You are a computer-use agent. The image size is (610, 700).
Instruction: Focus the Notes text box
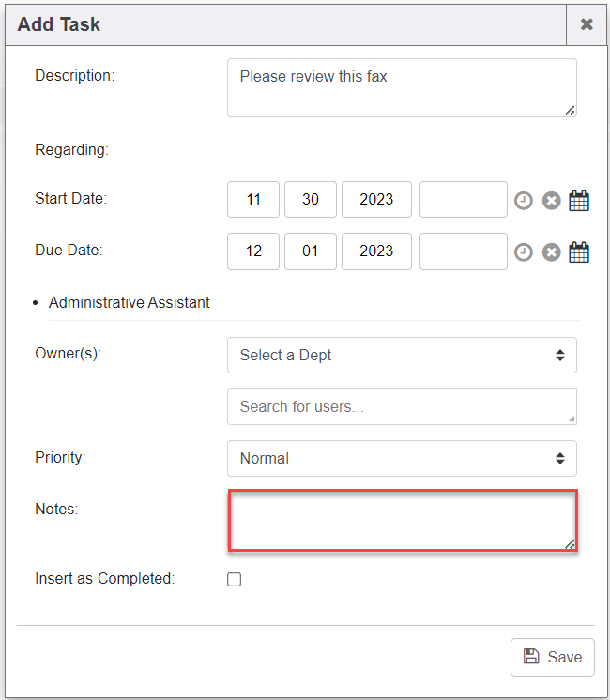tap(402, 520)
